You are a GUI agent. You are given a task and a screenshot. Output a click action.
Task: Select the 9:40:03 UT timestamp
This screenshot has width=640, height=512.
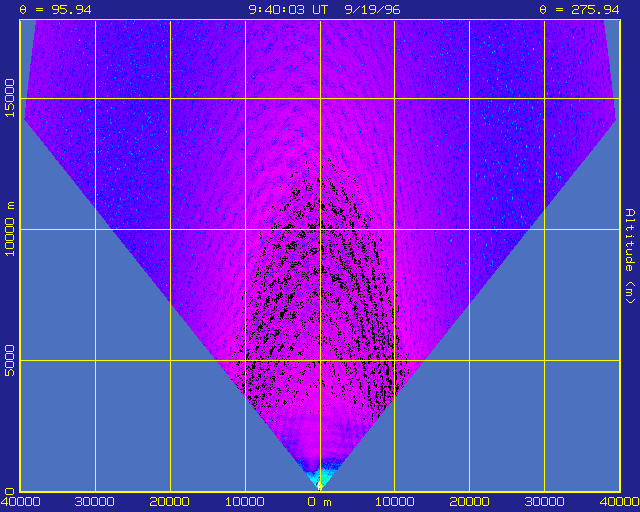[x=288, y=9]
